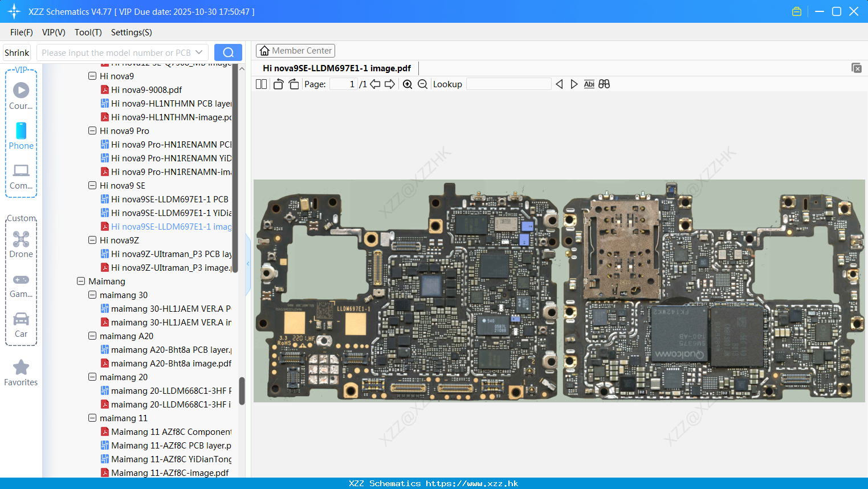Collapse the left panel splitter handle
This screenshot has height=489, width=868.
click(x=248, y=263)
